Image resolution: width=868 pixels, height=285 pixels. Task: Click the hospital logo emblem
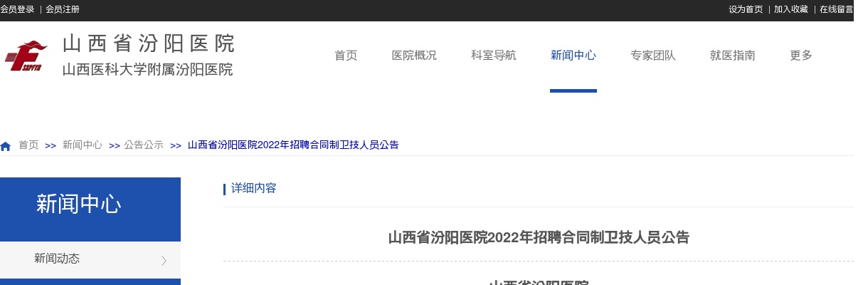26,56
